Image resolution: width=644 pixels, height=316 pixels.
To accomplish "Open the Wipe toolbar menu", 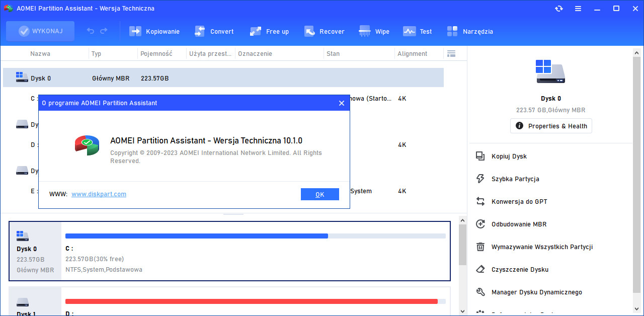I will (x=374, y=31).
